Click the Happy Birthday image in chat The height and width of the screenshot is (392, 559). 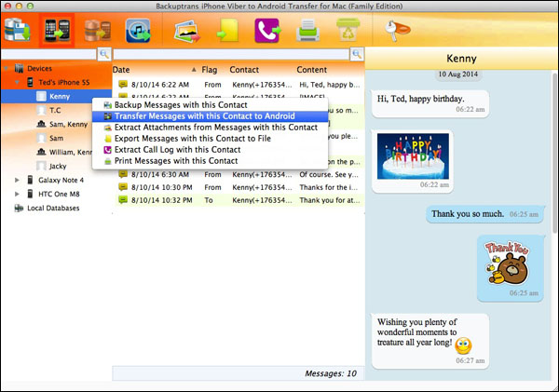tap(413, 156)
